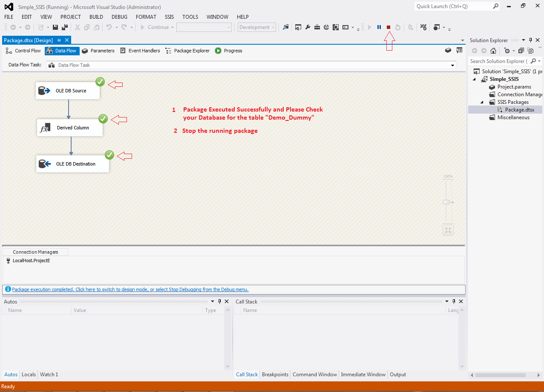The height and width of the screenshot is (392, 544).
Task: Open the Immediate Window tab
Action: point(363,375)
